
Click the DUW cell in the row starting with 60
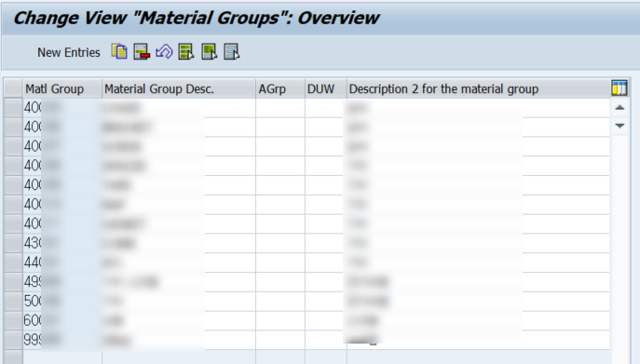(x=326, y=321)
